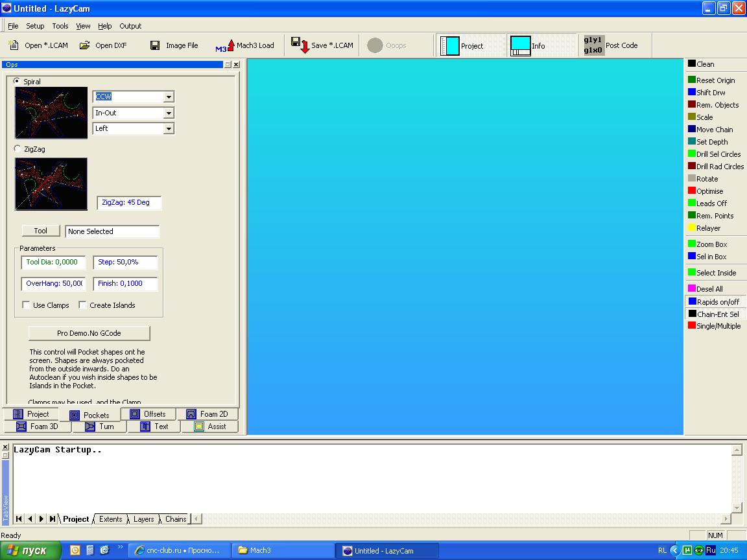Click Rem. Points tool
Image resolution: width=747 pixels, height=560 pixels.
click(711, 216)
